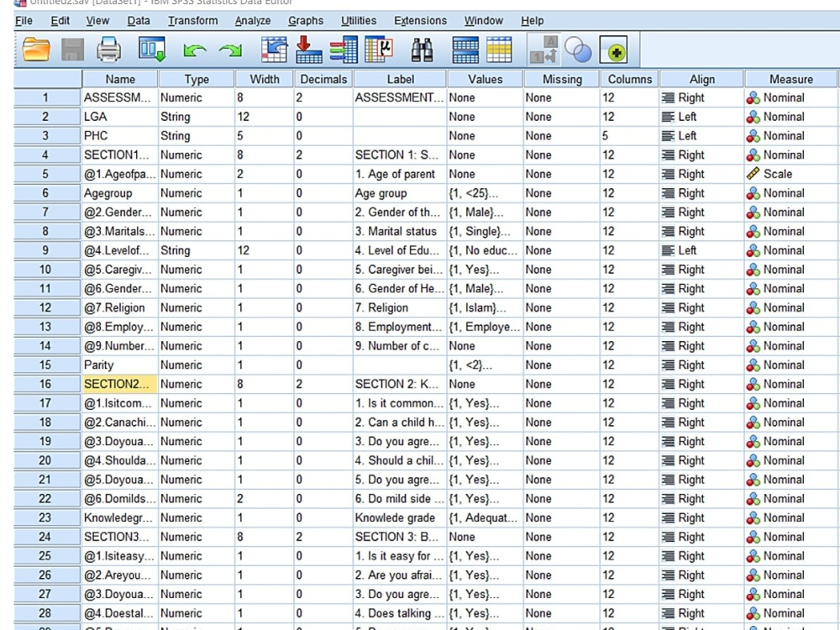Viewport: 840px width, 630px height.
Task: Click the Values column header
Action: click(486, 79)
